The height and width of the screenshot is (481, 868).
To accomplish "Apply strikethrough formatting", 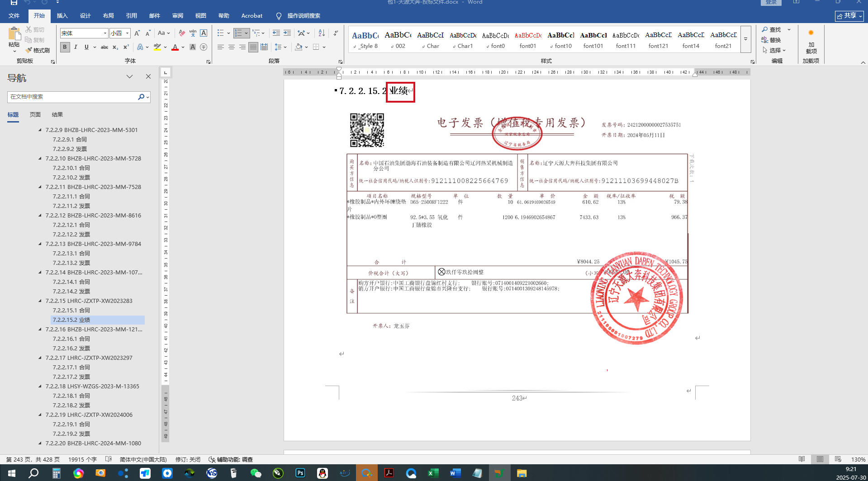I will (x=104, y=47).
